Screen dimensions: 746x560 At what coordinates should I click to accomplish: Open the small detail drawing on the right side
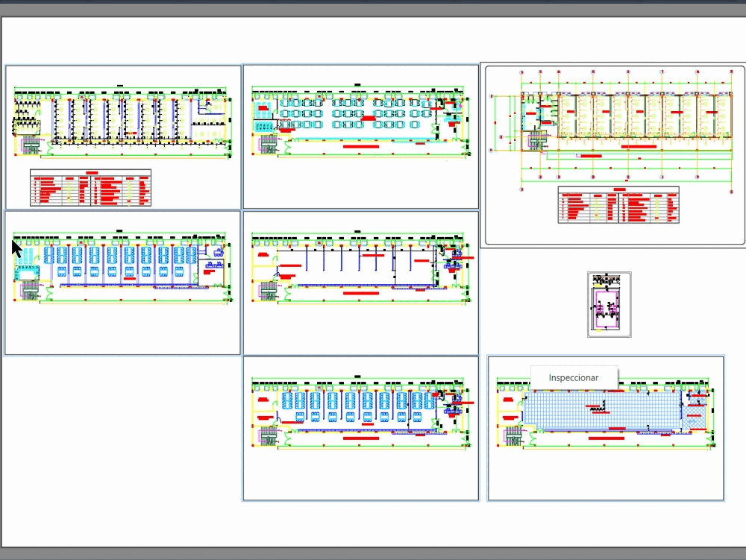pyautogui.click(x=608, y=304)
